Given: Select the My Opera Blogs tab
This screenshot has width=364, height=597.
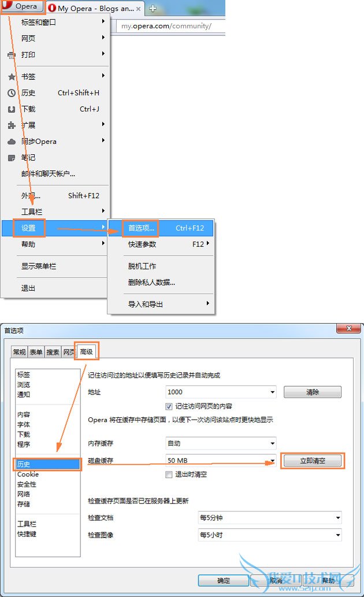Looking at the screenshot, I should pyautogui.click(x=95, y=8).
